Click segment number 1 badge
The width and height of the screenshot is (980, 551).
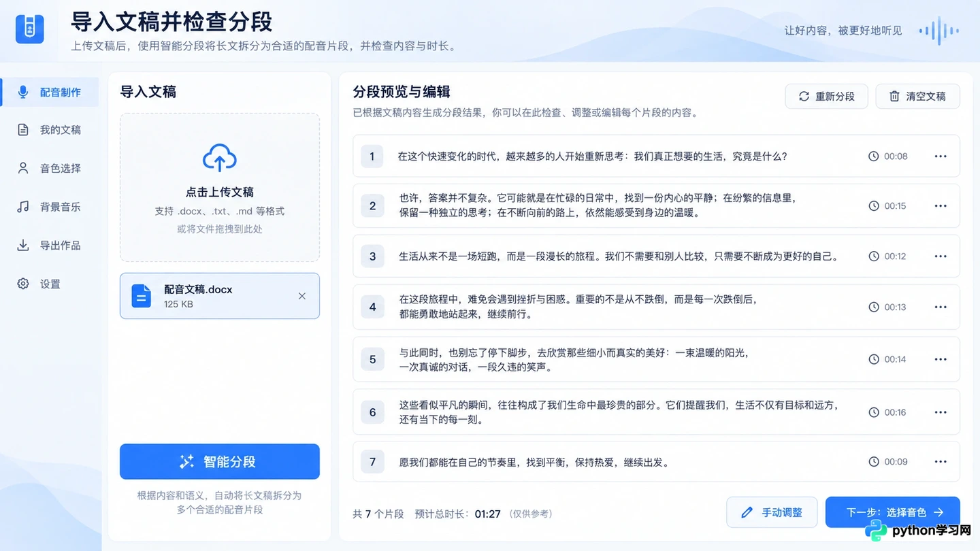372,156
